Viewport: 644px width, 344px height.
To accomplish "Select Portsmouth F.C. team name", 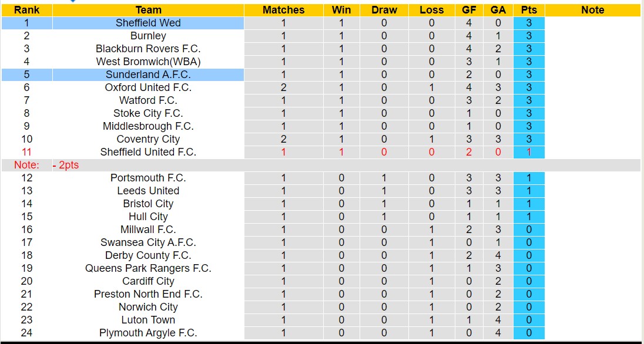I will [148, 178].
